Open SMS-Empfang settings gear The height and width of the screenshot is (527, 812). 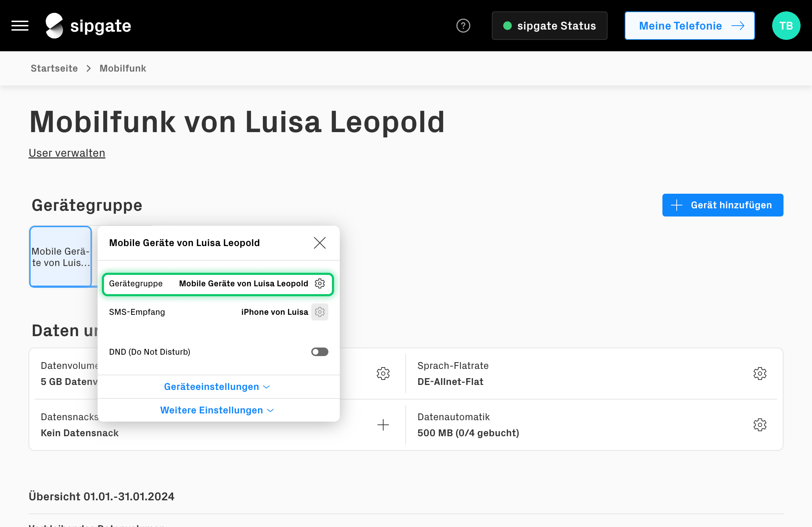[320, 312]
